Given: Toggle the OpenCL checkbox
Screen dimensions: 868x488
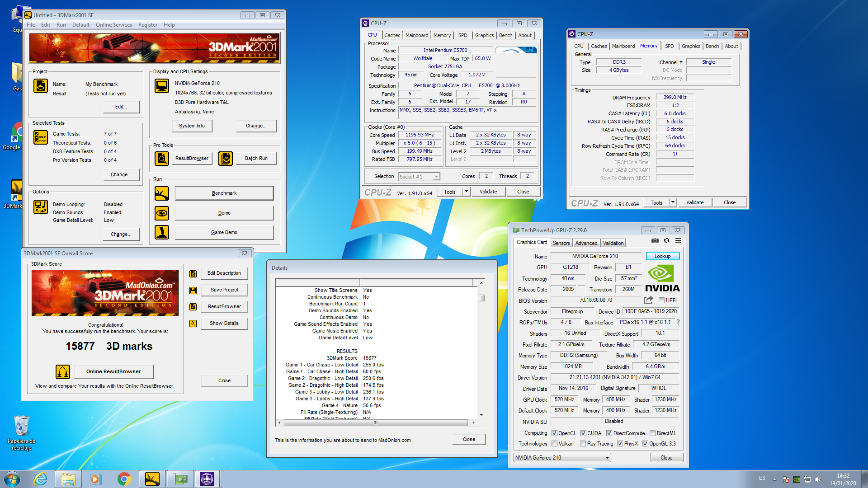Looking at the screenshot, I should [554, 433].
